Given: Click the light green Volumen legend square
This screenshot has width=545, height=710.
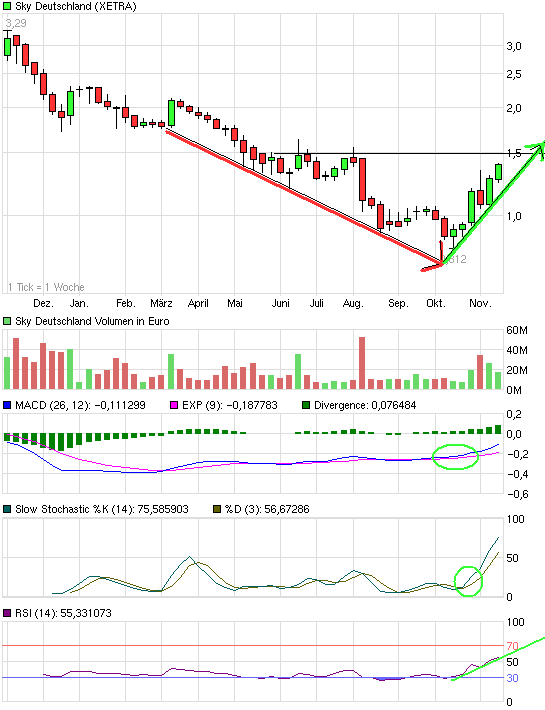Looking at the screenshot, I should point(7,321).
